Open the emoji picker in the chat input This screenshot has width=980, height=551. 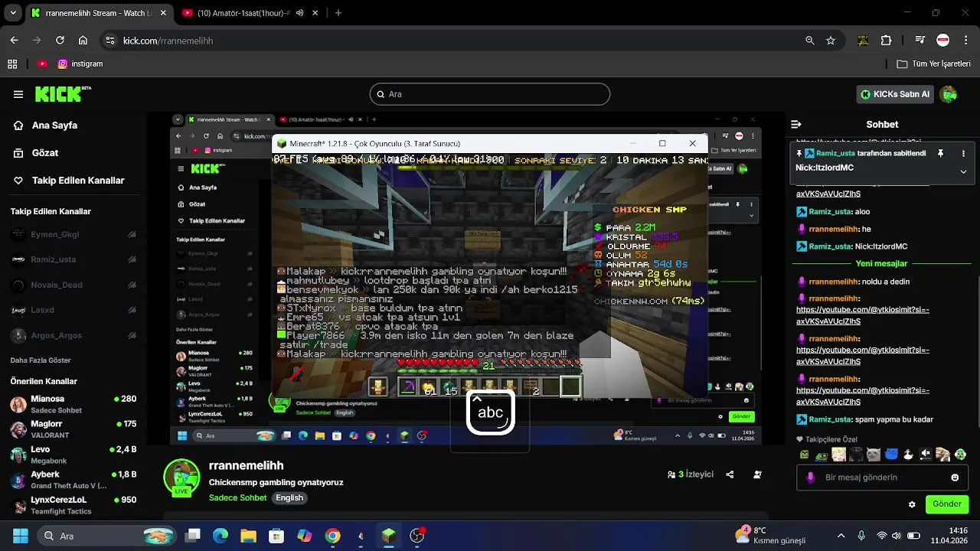click(955, 478)
